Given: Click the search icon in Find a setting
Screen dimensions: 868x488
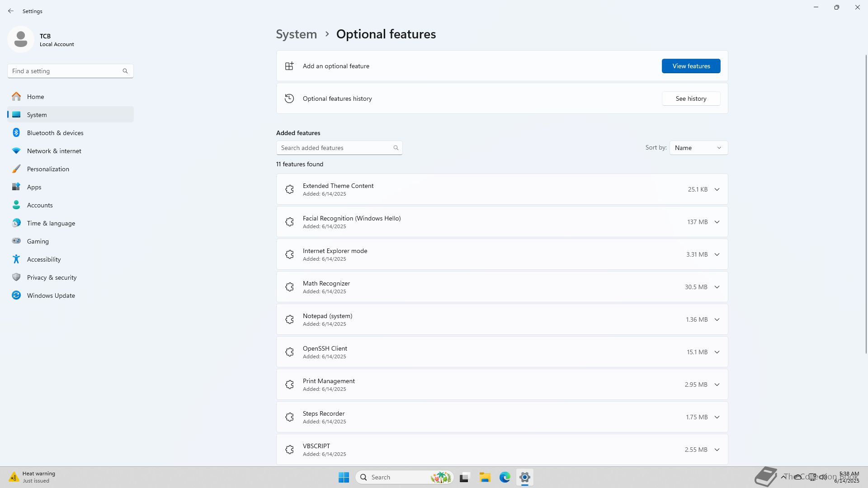Looking at the screenshot, I should [125, 71].
